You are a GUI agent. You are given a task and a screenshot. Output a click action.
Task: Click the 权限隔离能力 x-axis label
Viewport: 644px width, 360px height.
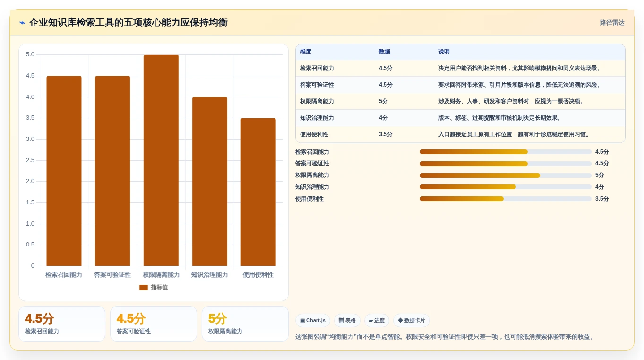[161, 275]
